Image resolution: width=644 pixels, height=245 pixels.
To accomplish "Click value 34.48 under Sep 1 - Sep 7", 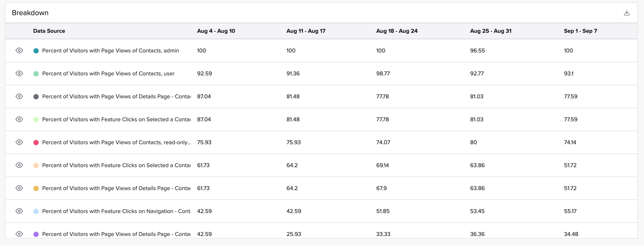I will click(571, 234).
